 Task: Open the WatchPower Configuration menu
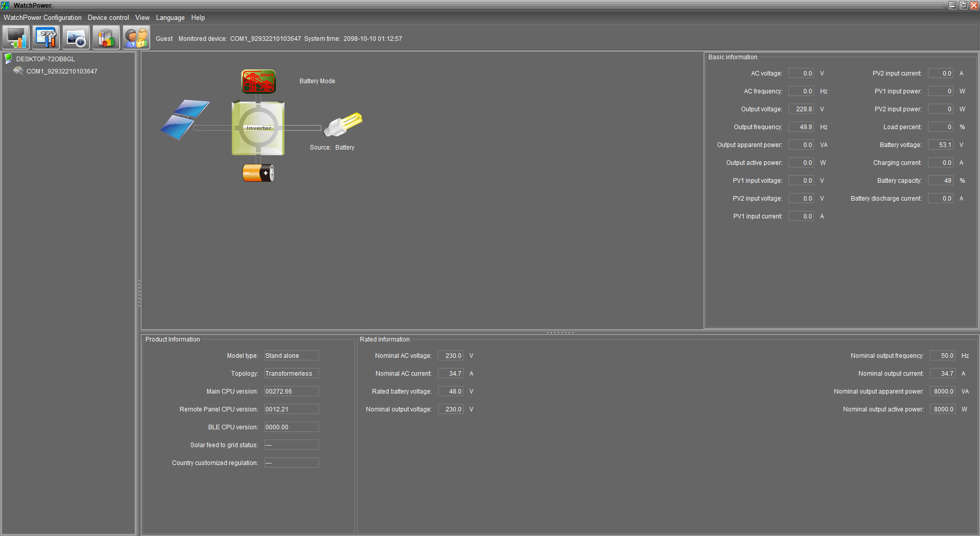[42, 18]
